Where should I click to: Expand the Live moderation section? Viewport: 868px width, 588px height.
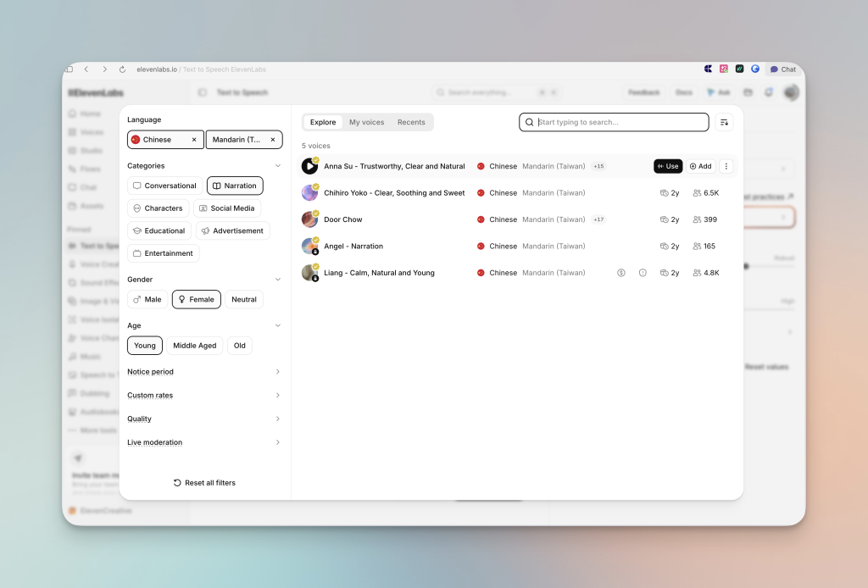pos(205,442)
